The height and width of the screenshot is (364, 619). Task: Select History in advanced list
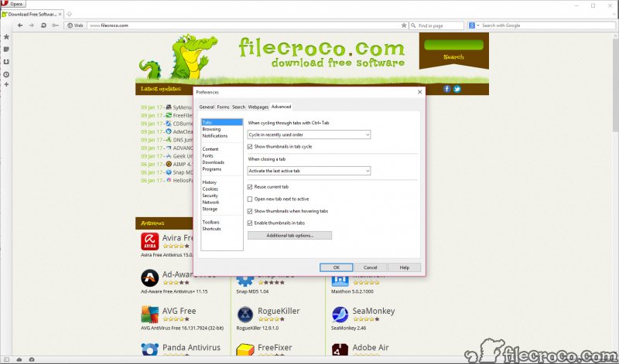pos(209,182)
